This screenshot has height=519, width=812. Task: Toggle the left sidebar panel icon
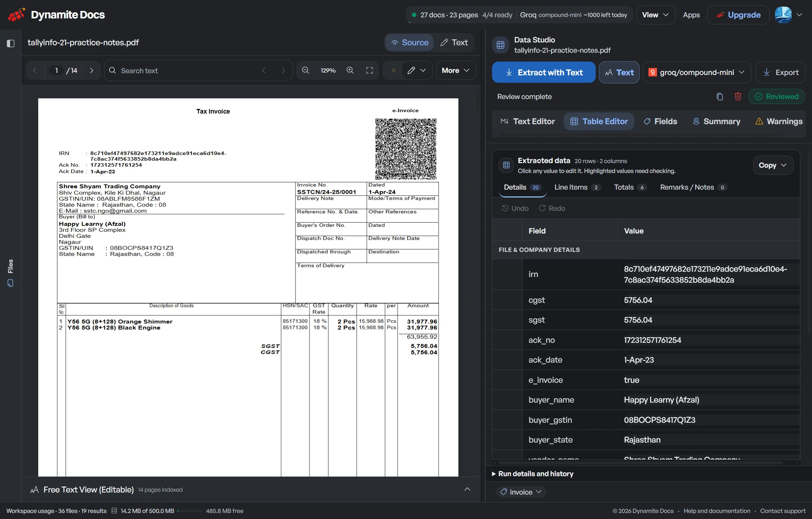(x=11, y=43)
